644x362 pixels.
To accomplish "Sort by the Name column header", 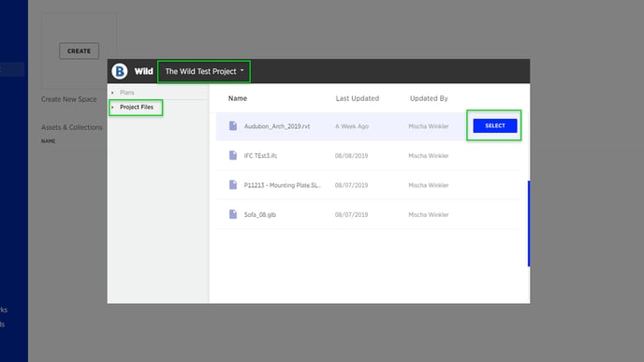I will coord(238,98).
